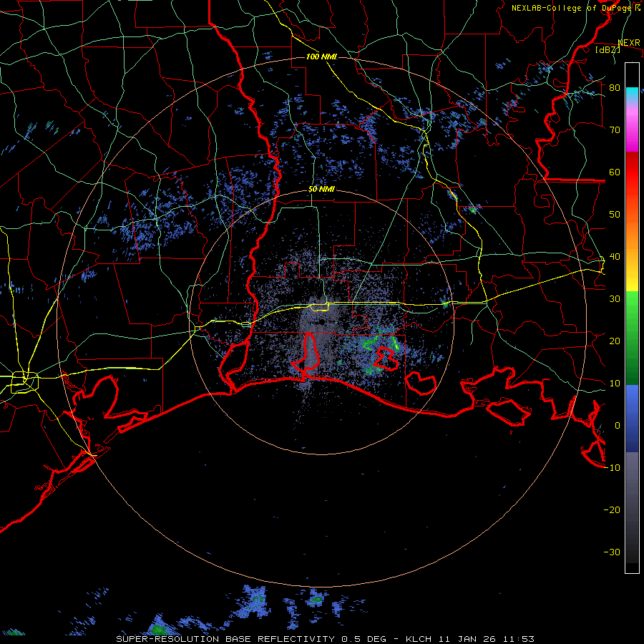Screen dimensions: 644x644
Task: Click the 70 value on the dBZ scale
Action: (615, 130)
